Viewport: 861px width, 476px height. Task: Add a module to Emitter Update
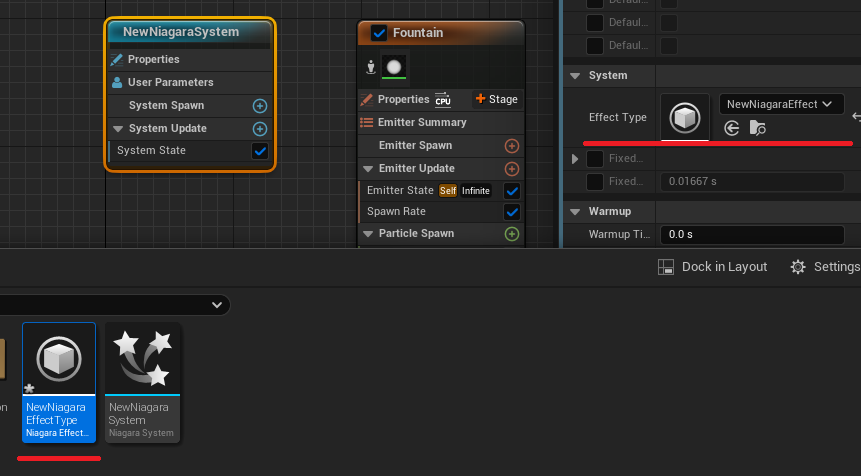pos(512,169)
